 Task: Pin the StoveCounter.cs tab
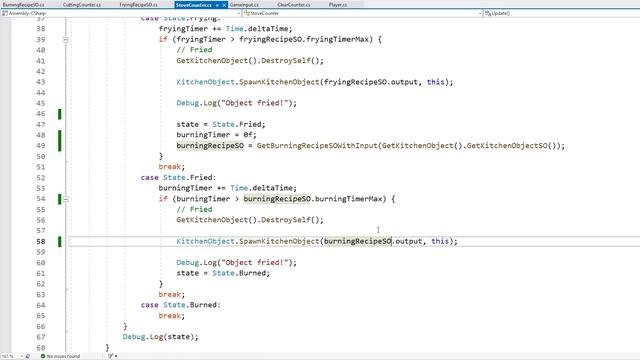217,5
